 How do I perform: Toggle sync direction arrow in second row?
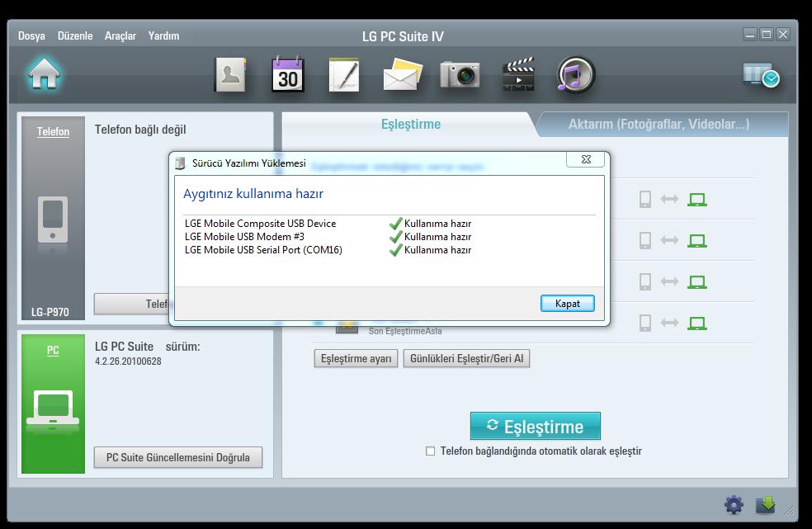click(669, 240)
